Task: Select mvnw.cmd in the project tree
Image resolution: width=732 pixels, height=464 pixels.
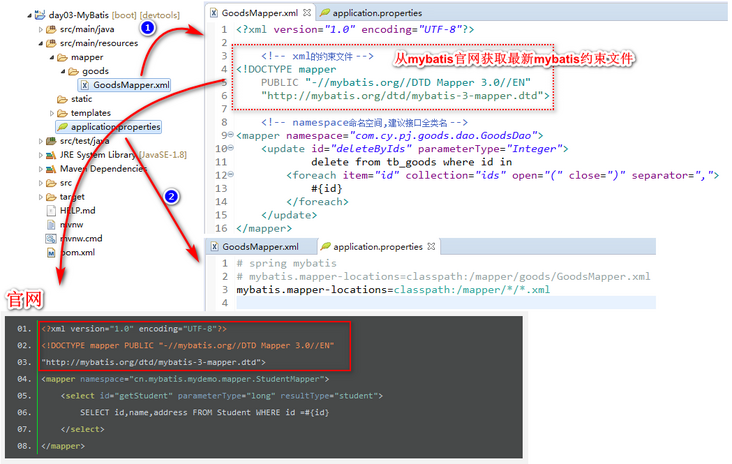Action: coord(81,239)
